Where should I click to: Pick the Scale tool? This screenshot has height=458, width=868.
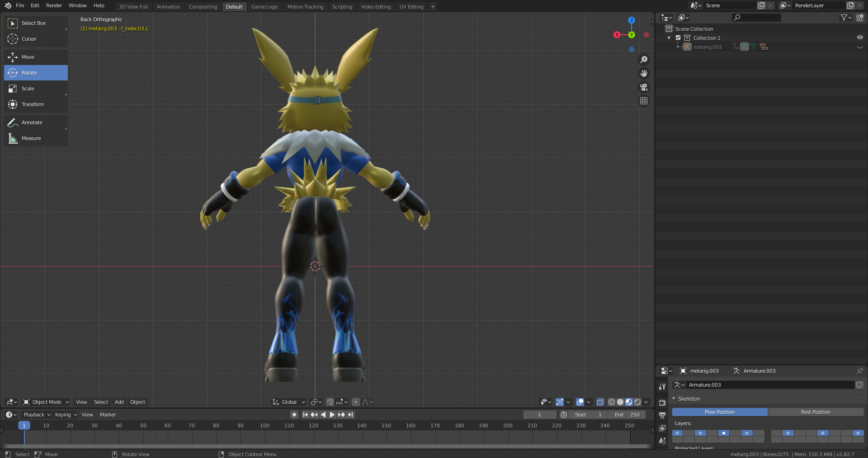click(x=36, y=89)
